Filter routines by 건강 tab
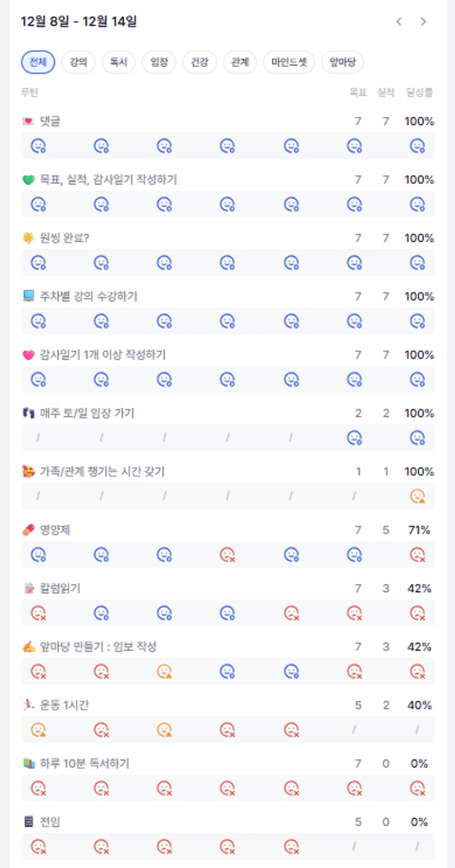Viewport: 455px width, 868px height. (199, 62)
